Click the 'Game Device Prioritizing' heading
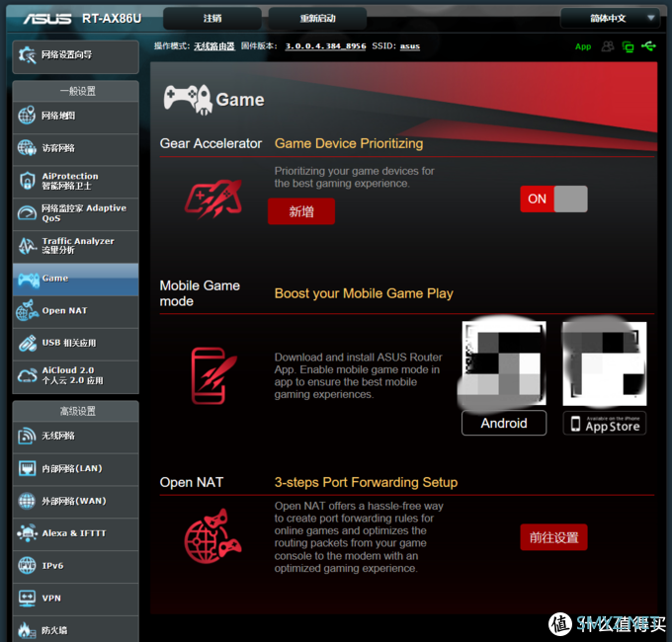This screenshot has width=672, height=642. point(349,143)
